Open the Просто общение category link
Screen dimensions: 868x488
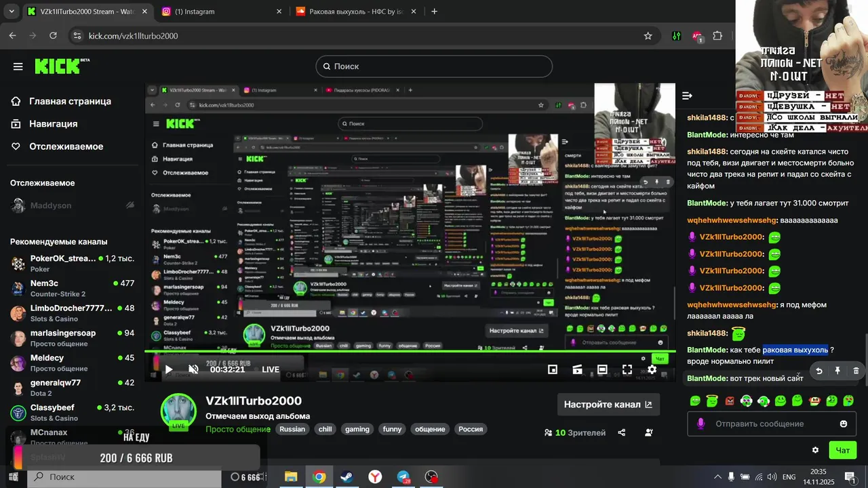point(238,429)
